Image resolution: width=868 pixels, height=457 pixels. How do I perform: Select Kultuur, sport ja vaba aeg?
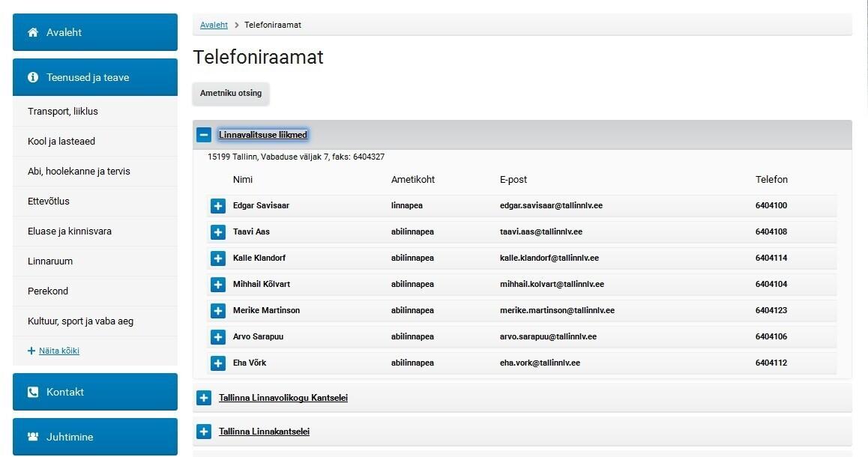[x=95, y=321]
